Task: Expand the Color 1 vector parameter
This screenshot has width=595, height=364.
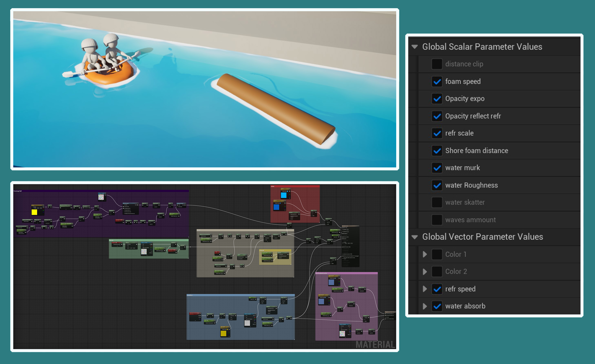Action: pyautogui.click(x=425, y=254)
